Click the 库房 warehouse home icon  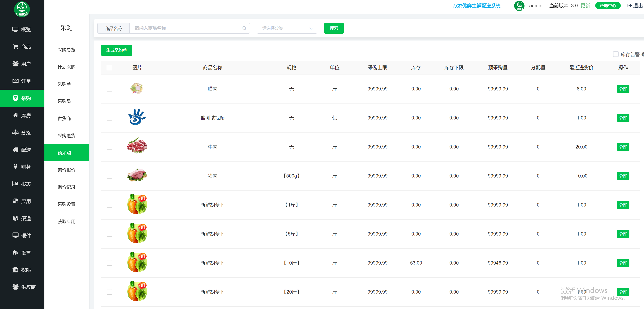(15, 115)
